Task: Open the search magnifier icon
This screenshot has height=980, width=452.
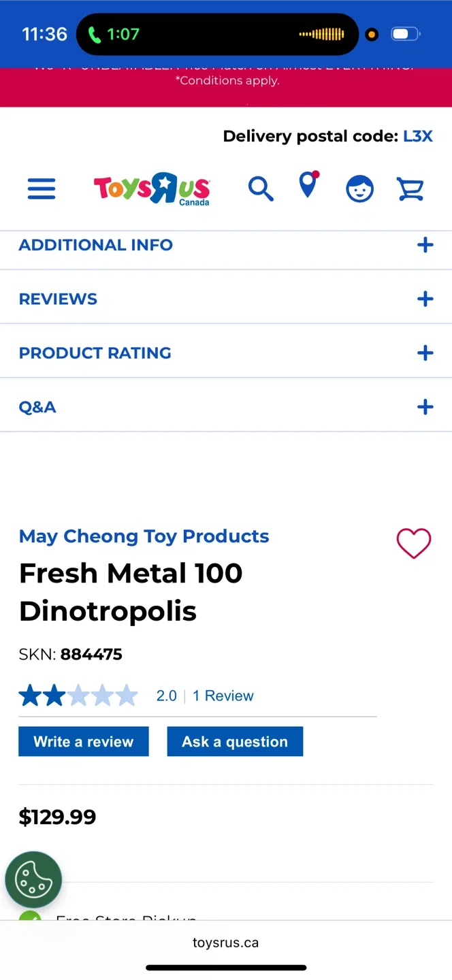Action: 260,189
